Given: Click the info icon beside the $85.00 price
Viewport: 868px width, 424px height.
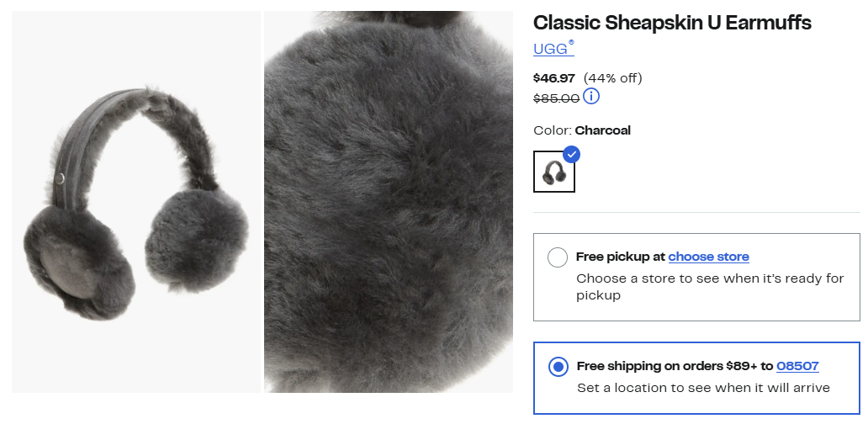Looking at the screenshot, I should pyautogui.click(x=591, y=97).
